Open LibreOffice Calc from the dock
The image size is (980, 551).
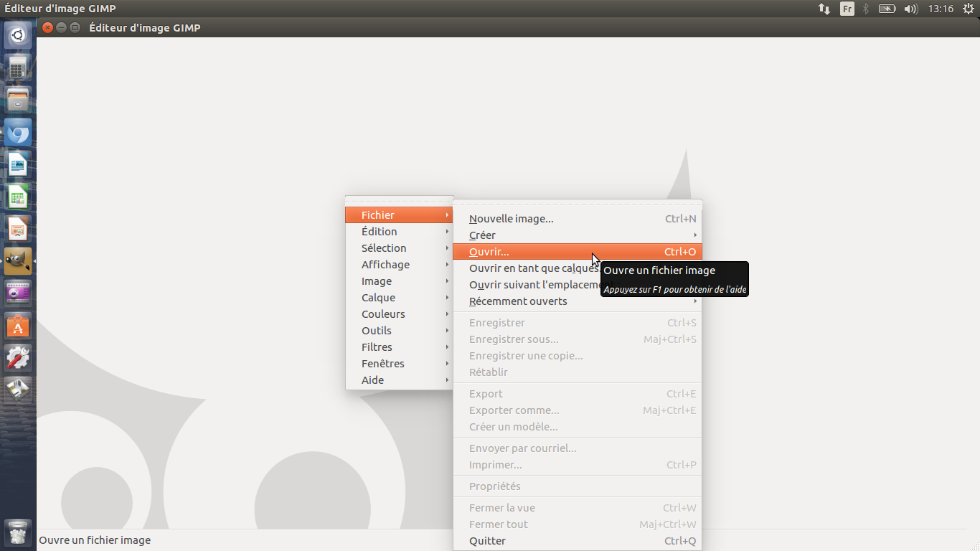tap(18, 197)
